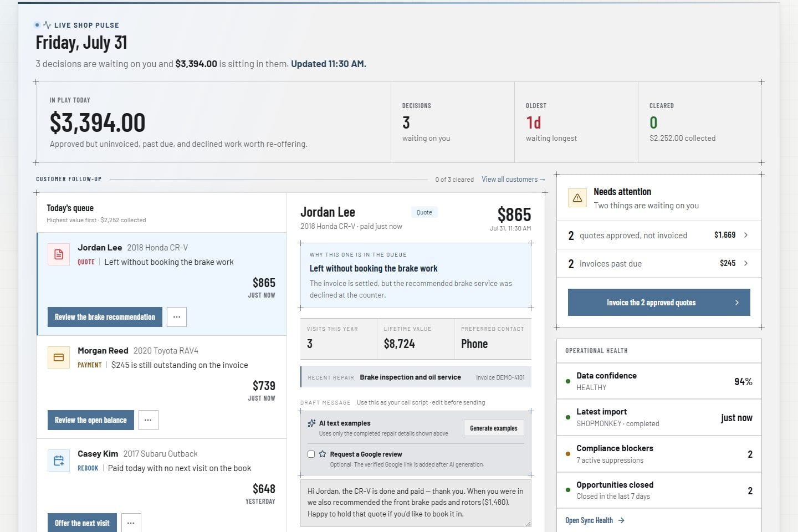Expand the quotes approved, not invoiced row
This screenshot has width=798, height=532.
pyautogui.click(x=659, y=235)
